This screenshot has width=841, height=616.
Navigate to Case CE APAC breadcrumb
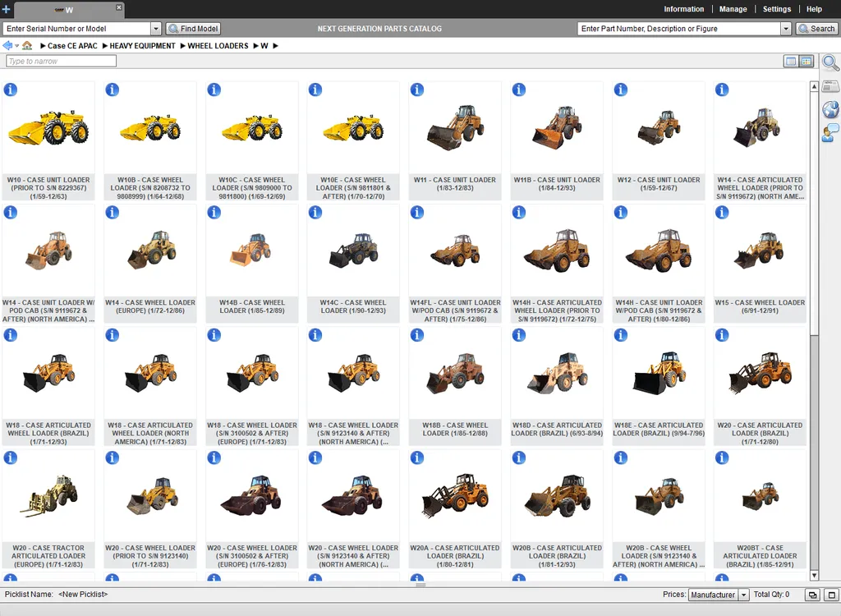[x=72, y=46]
